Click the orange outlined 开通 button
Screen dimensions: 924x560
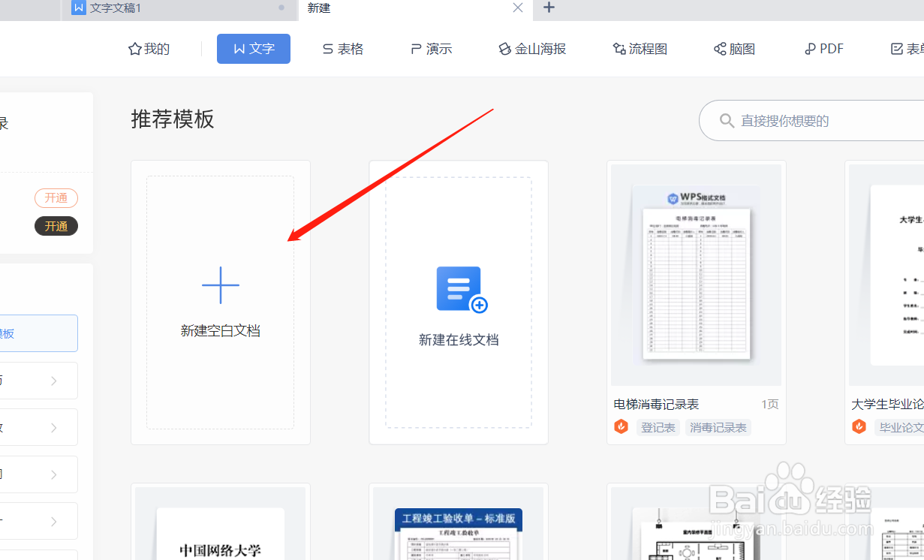pos(56,198)
